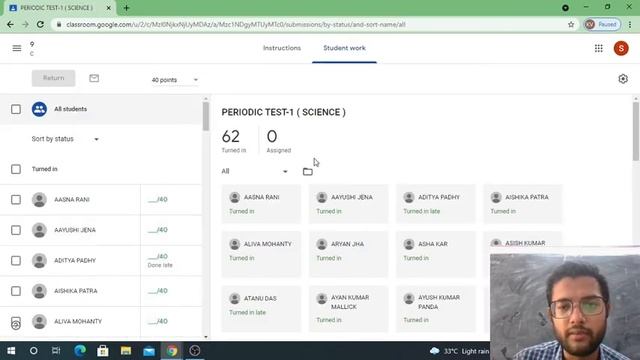Open the All filter dropdown
Screen dimensions: 640x360
tap(255, 171)
